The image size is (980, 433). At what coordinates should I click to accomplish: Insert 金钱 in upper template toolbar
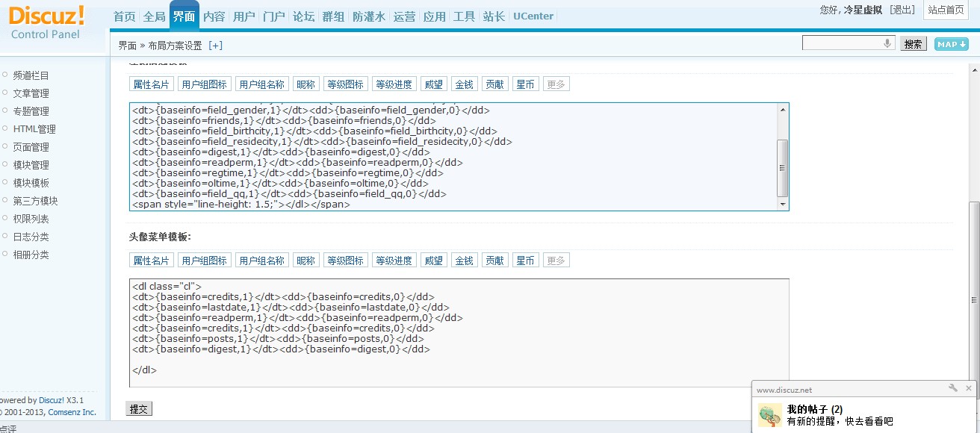click(x=464, y=84)
